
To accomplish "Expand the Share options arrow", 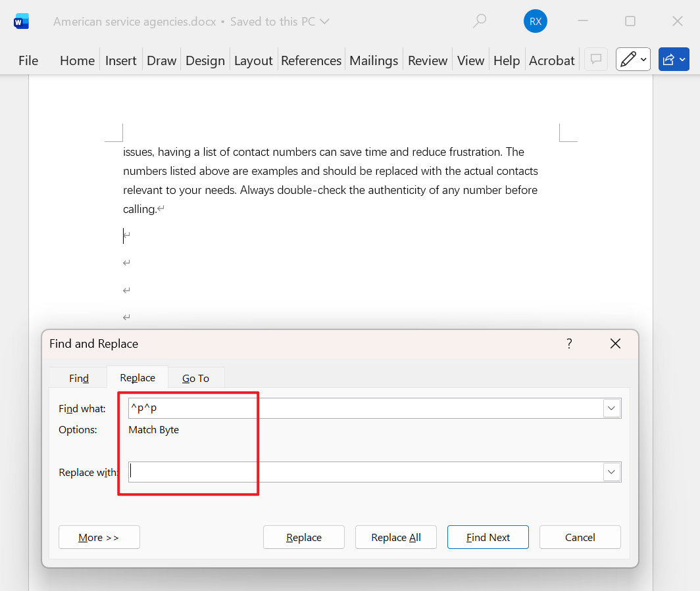I will point(682,59).
